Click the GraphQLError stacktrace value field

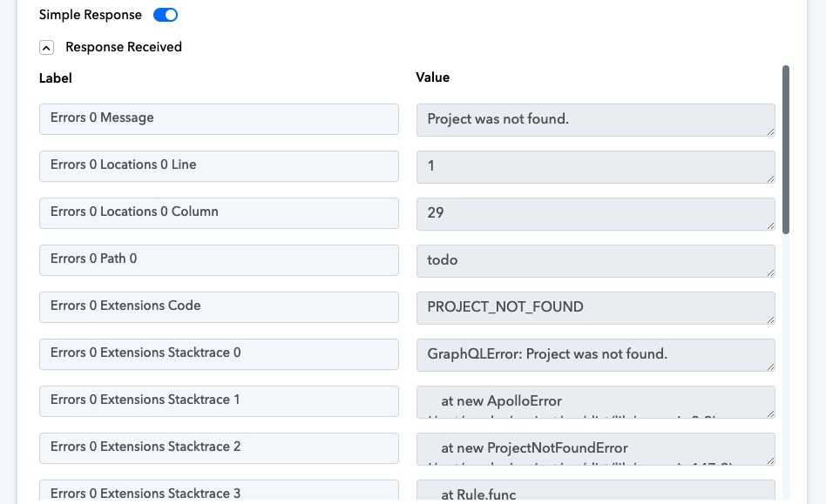595,354
